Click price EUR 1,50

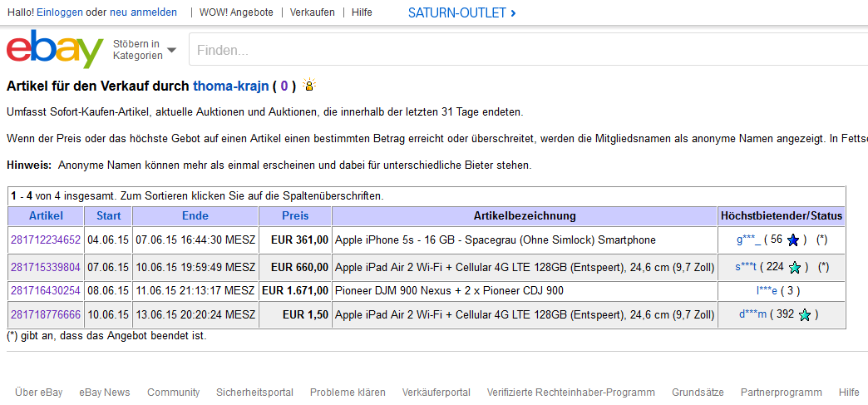(306, 314)
